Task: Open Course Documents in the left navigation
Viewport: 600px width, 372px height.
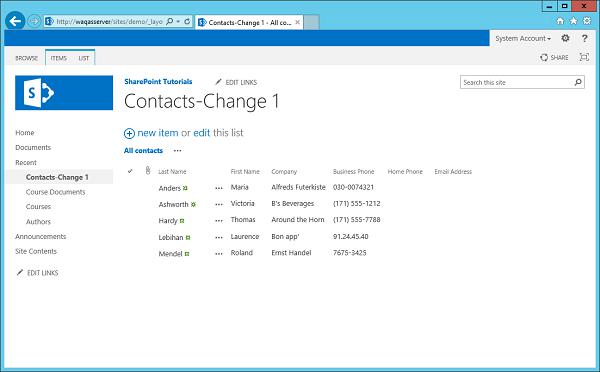Action: tap(55, 192)
